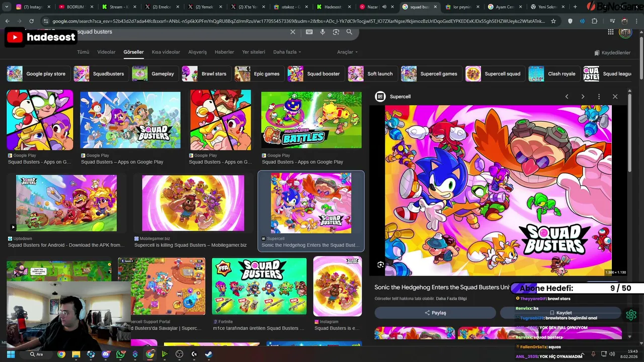Screen dimensions: 644x362
Task: Open the new tab plus button
Action: click(575, 7)
